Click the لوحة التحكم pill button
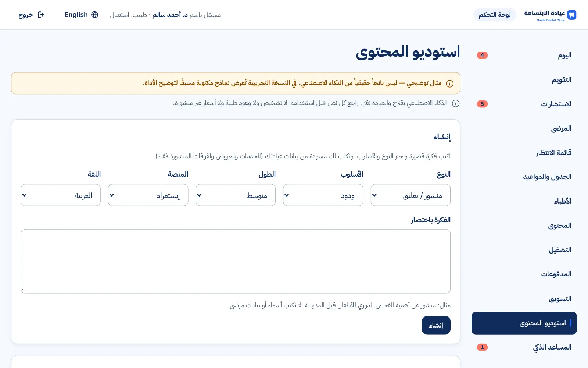The width and height of the screenshot is (588, 368). click(x=495, y=15)
